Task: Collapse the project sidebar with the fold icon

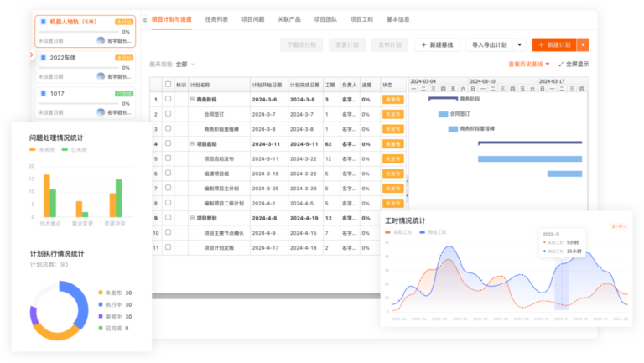Action: [x=144, y=20]
